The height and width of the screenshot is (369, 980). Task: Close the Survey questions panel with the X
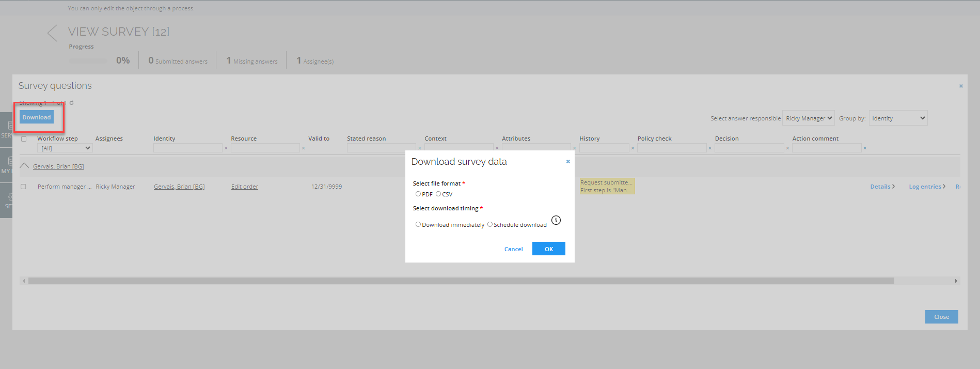tap(961, 86)
